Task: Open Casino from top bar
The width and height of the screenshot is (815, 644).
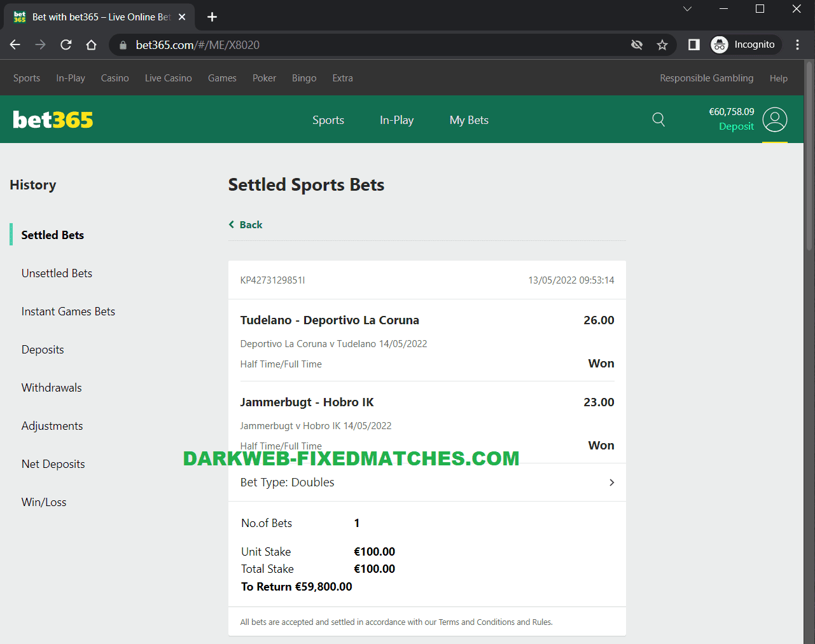Action: (x=115, y=78)
